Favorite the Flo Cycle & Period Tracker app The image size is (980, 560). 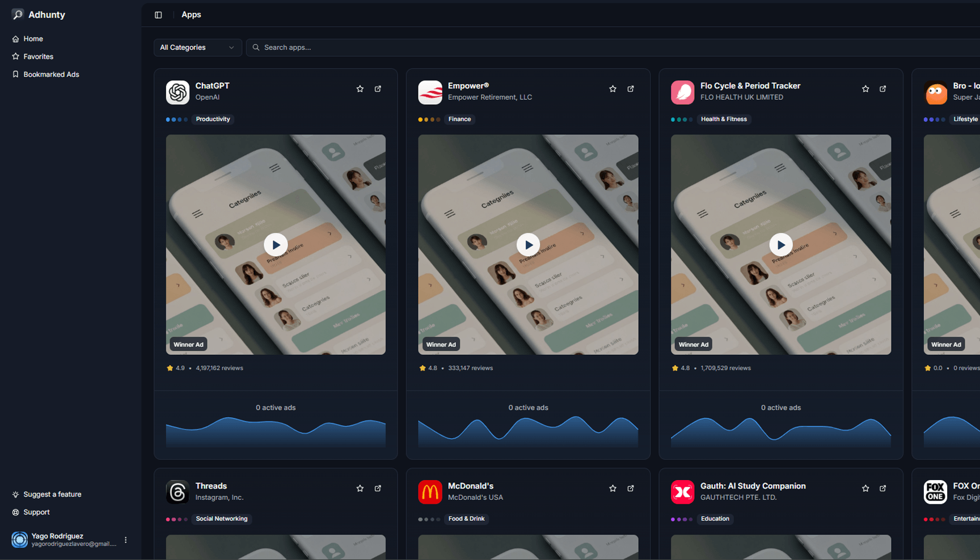click(865, 89)
